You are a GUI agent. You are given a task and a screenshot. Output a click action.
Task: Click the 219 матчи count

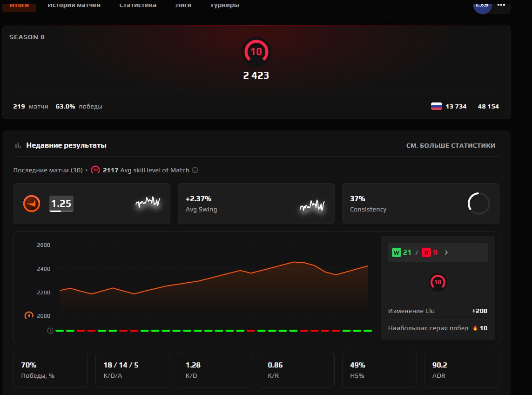pyautogui.click(x=31, y=106)
